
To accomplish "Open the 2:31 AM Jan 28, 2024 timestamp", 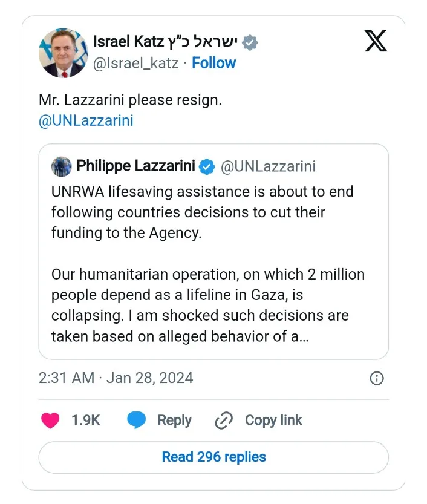I will tap(116, 378).
